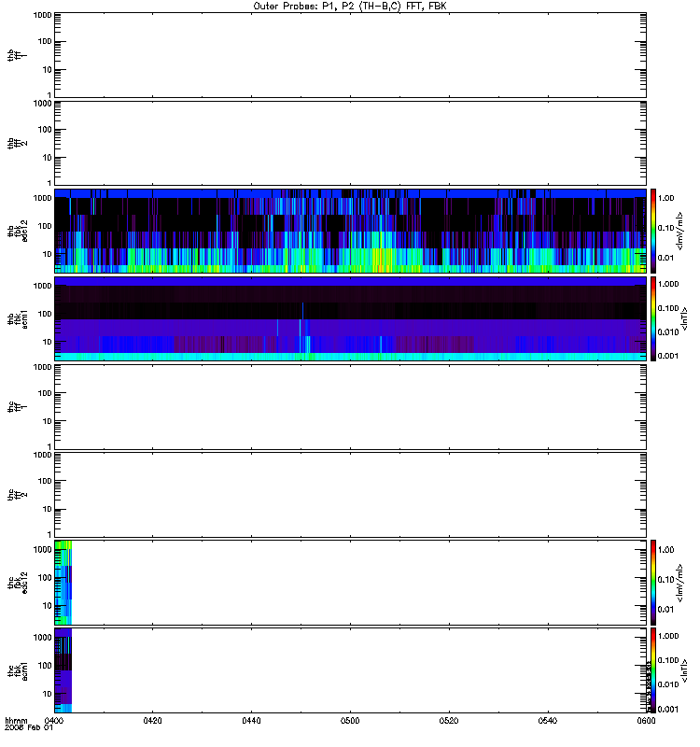
Task: Click the '<|nT|>' units label beside thb scm1 color bar
Action: [684, 318]
